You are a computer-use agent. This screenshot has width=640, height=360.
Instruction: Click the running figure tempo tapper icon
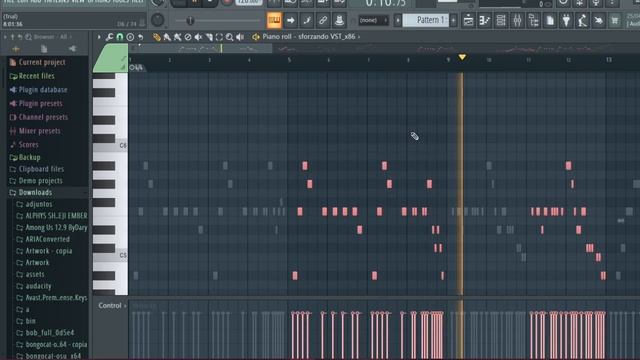coord(582,20)
